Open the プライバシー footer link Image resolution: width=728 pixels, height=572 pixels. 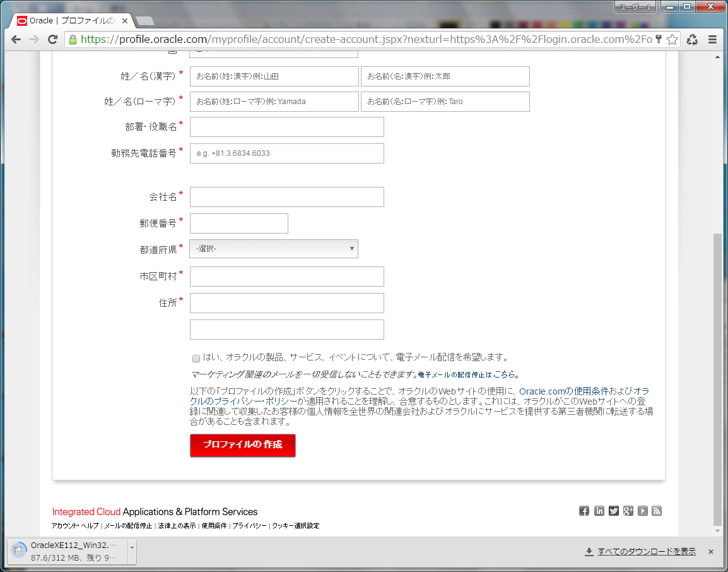(x=249, y=525)
